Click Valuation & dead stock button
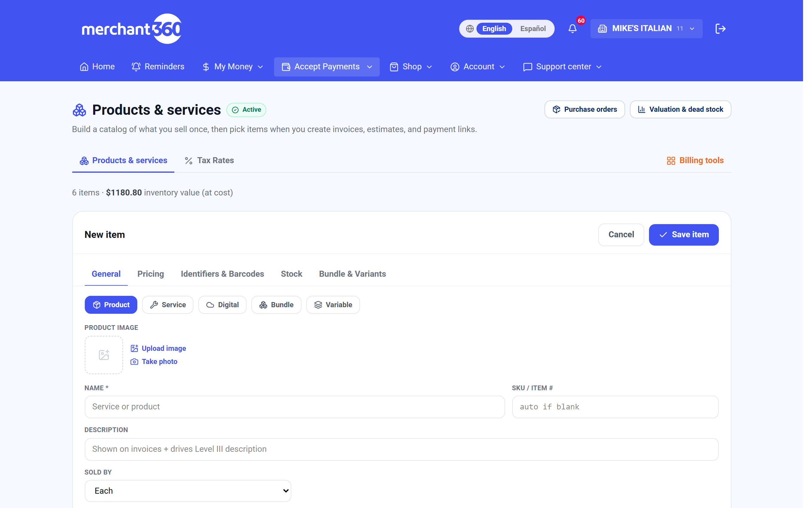 (680, 110)
